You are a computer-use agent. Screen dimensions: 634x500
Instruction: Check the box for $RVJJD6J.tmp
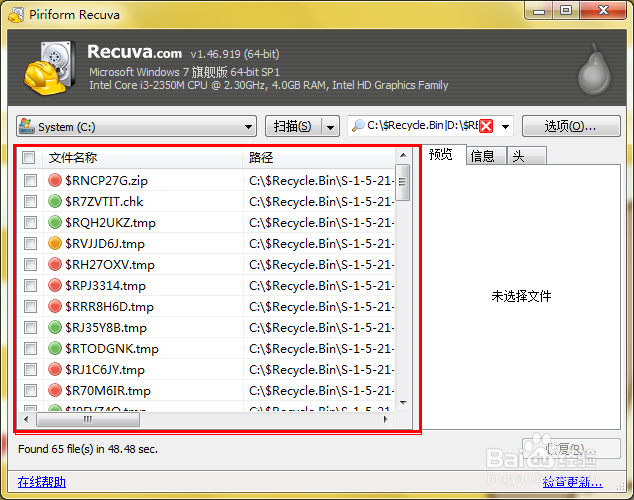point(30,243)
